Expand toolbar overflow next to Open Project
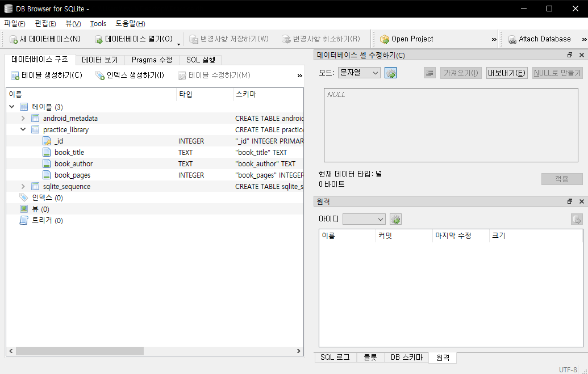The image size is (588, 374). point(494,39)
